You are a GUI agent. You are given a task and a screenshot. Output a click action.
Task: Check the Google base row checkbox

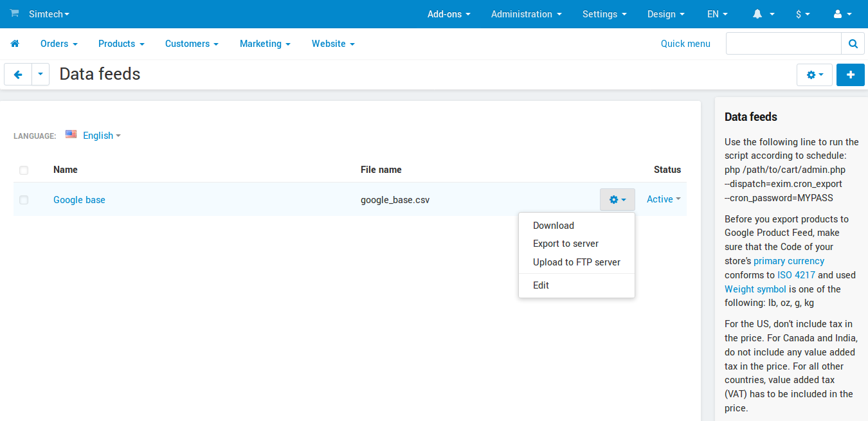click(24, 200)
